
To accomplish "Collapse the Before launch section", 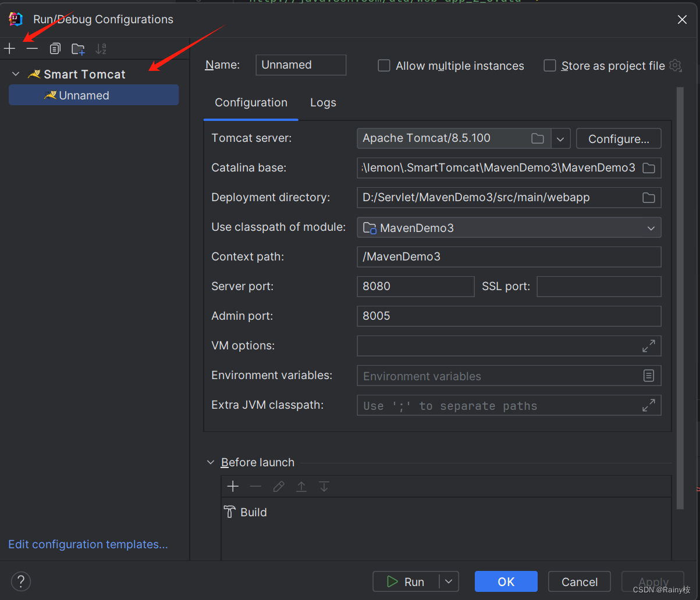I will tap(211, 463).
